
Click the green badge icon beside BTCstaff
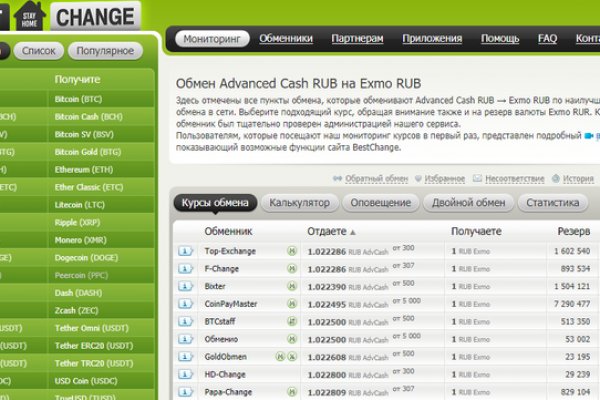292,322
